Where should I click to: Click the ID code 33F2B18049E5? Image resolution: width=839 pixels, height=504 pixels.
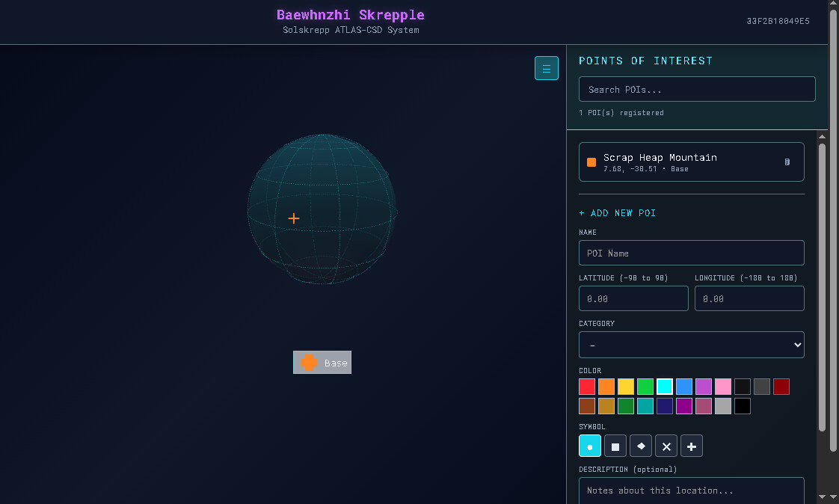point(778,21)
